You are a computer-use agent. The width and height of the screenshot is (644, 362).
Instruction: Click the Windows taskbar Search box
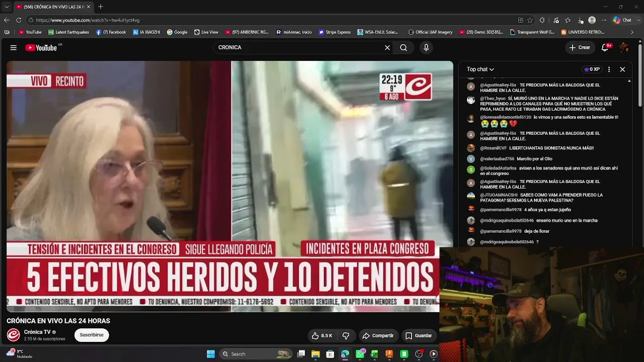click(x=257, y=354)
